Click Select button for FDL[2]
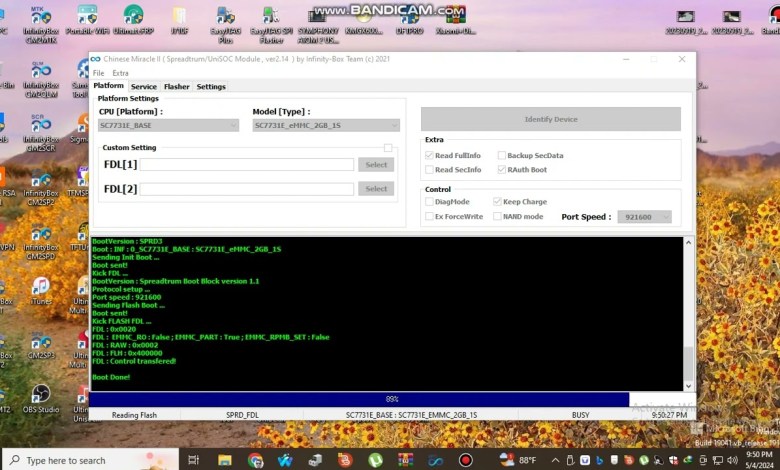This screenshot has height=470, width=780. pos(376,188)
